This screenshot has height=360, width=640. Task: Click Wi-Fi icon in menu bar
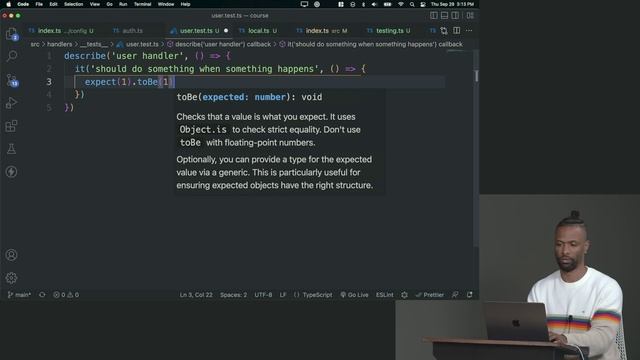pyautogui.click(x=400, y=4)
